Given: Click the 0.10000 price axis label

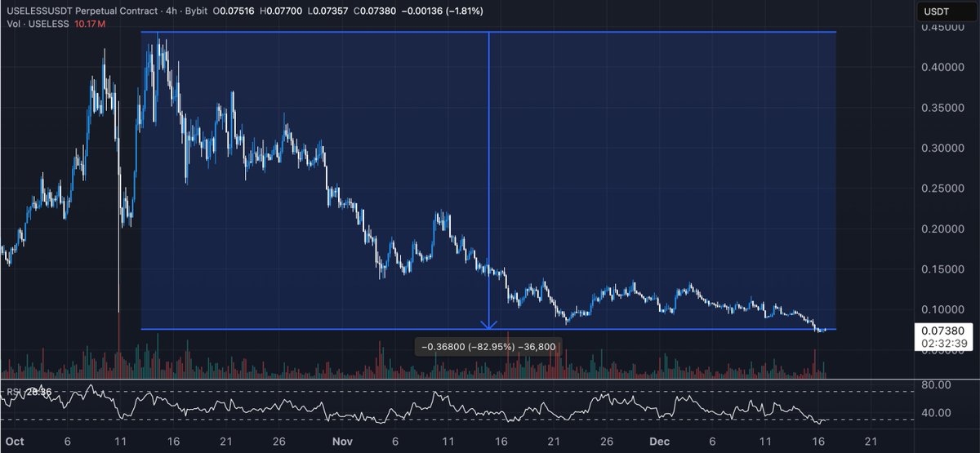Looking at the screenshot, I should pyautogui.click(x=942, y=309).
